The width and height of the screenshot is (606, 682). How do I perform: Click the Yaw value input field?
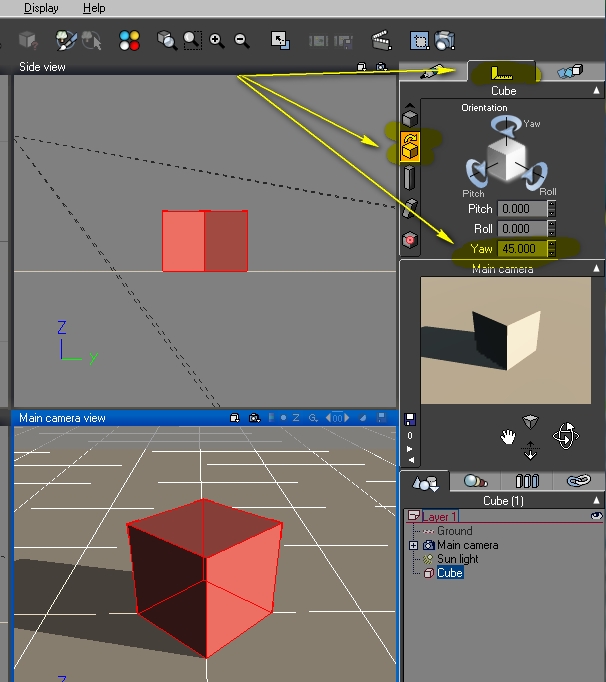coord(522,248)
